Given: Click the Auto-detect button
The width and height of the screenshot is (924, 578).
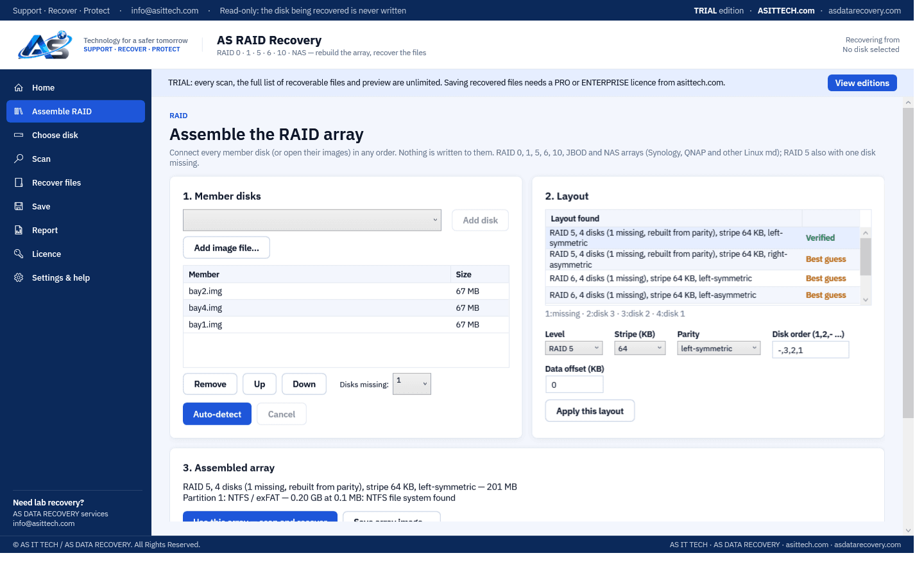Looking at the screenshot, I should pos(217,414).
